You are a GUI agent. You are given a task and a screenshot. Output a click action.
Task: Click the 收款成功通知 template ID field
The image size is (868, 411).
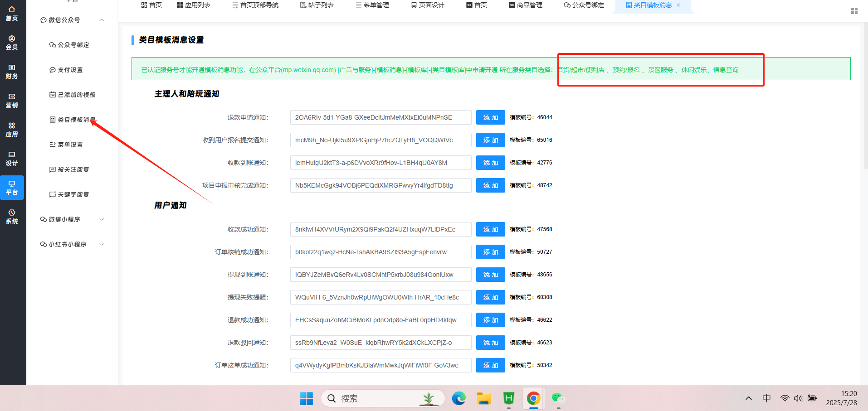pos(380,229)
